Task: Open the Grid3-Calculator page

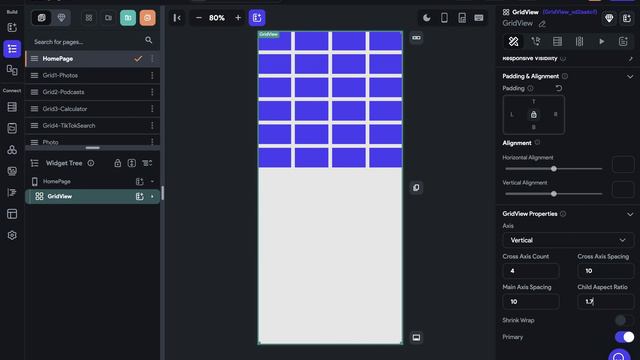Action: (92, 109)
